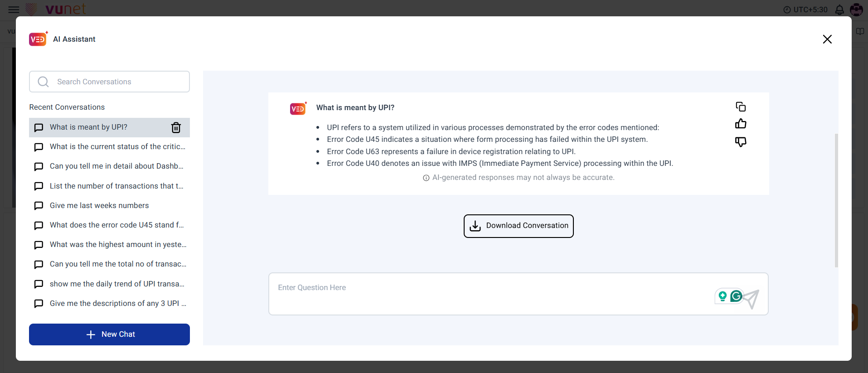This screenshot has width=868, height=373.
Task: Copy the AI response to clipboard
Action: 741,107
